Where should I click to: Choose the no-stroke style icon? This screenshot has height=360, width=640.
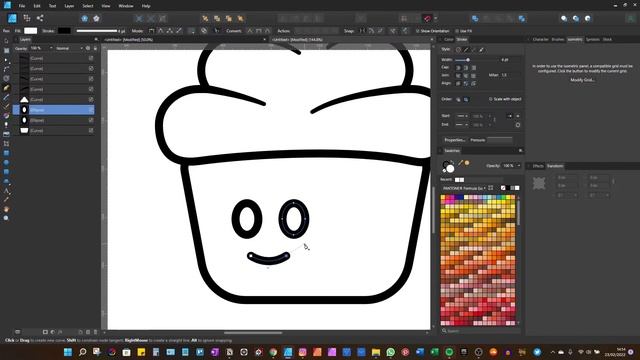pos(458,49)
